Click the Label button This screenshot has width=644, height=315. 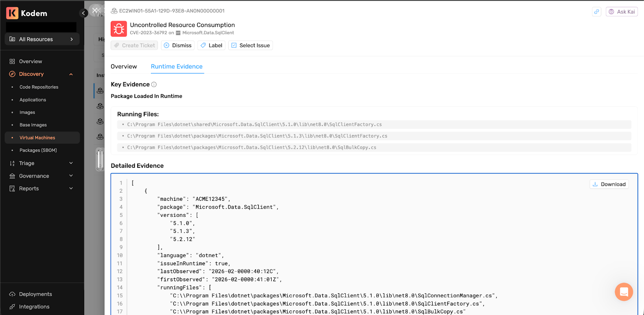click(x=211, y=45)
